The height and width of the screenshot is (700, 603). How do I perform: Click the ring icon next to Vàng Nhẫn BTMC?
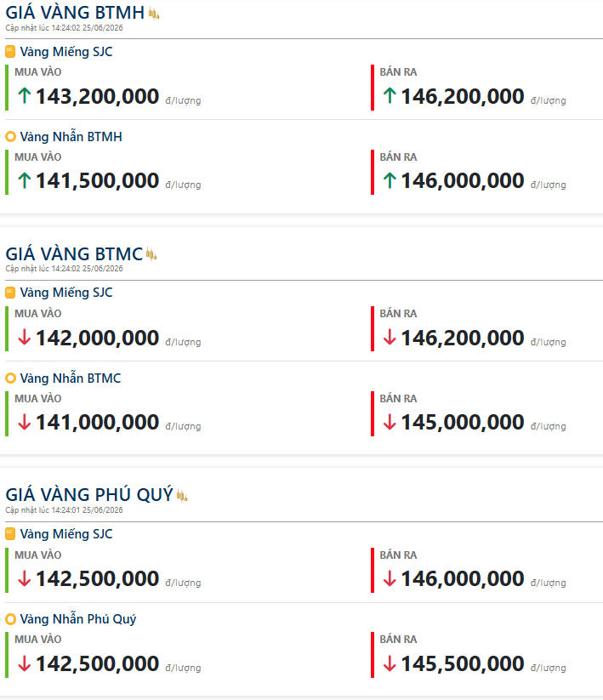pyautogui.click(x=10, y=378)
